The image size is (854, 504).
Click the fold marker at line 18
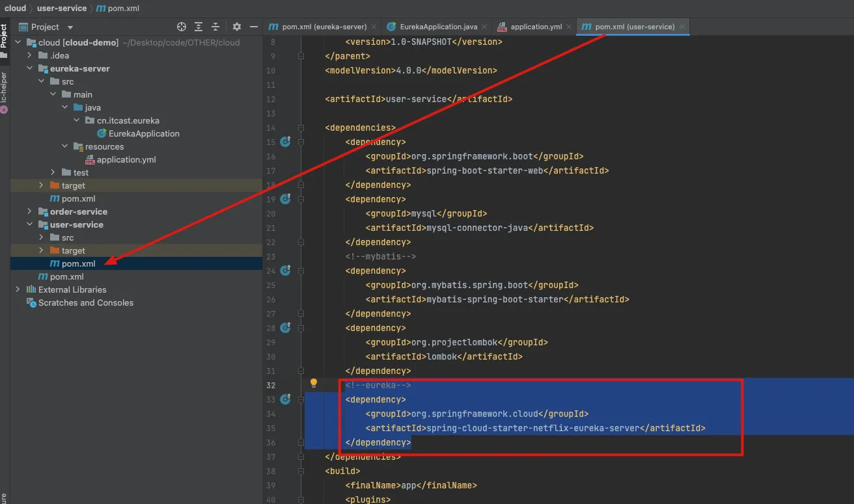[301, 185]
